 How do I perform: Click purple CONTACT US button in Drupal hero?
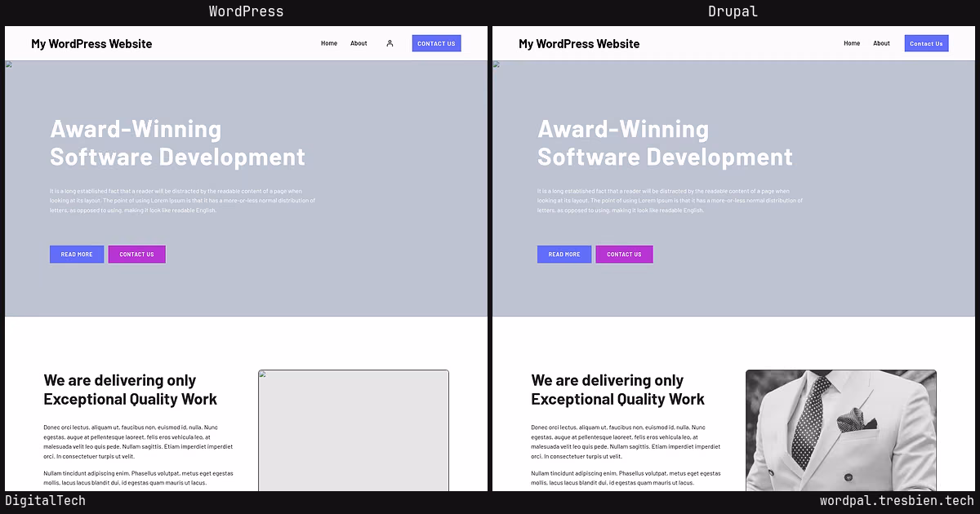624,255
